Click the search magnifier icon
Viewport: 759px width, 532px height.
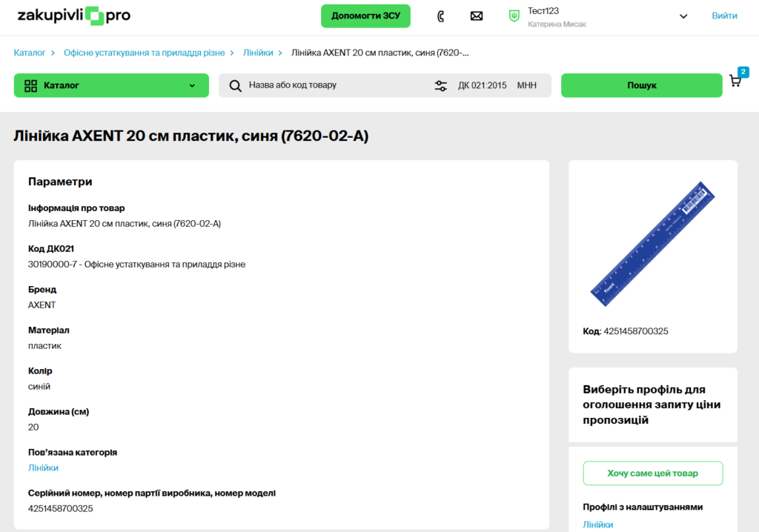pos(236,85)
